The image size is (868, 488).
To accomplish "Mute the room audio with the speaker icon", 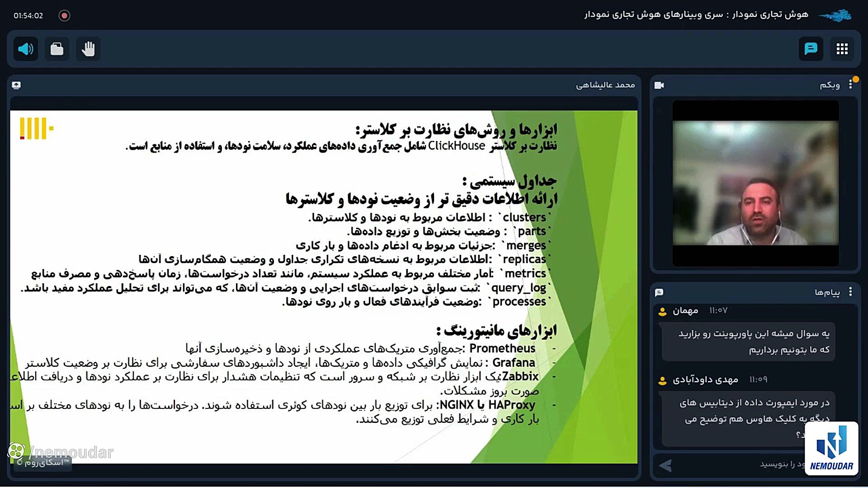I will click(x=26, y=49).
